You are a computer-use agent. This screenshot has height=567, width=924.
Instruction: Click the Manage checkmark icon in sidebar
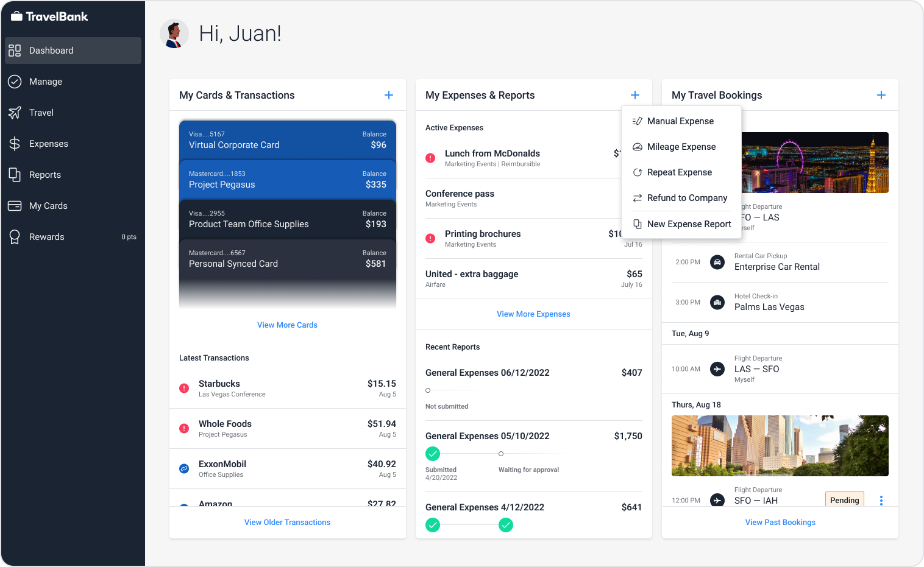(15, 81)
